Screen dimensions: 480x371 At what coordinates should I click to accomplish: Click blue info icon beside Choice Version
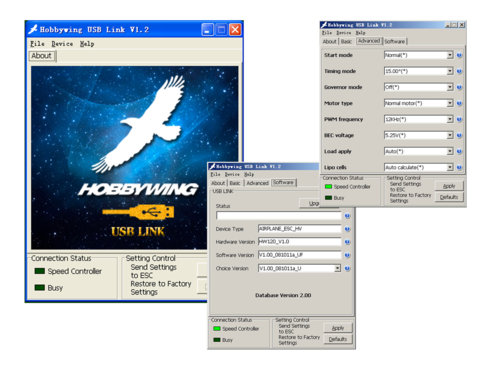coord(347,268)
